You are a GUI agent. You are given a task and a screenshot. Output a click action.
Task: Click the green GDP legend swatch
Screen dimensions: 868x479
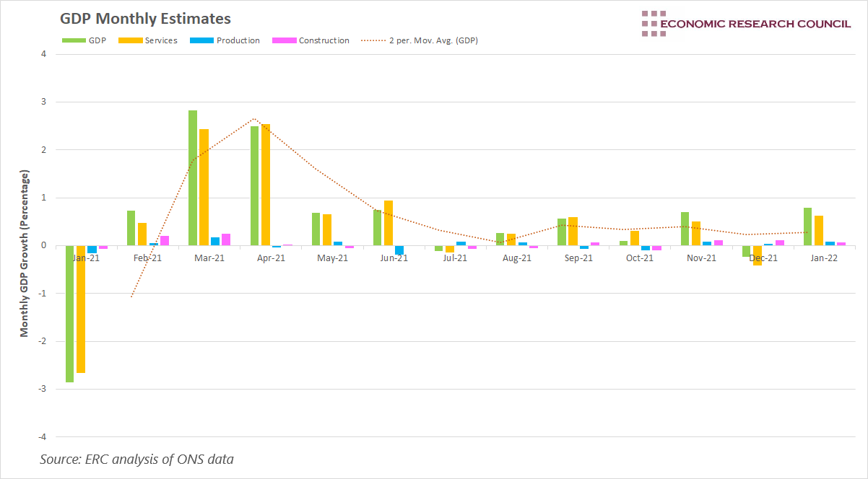pyautogui.click(x=73, y=40)
